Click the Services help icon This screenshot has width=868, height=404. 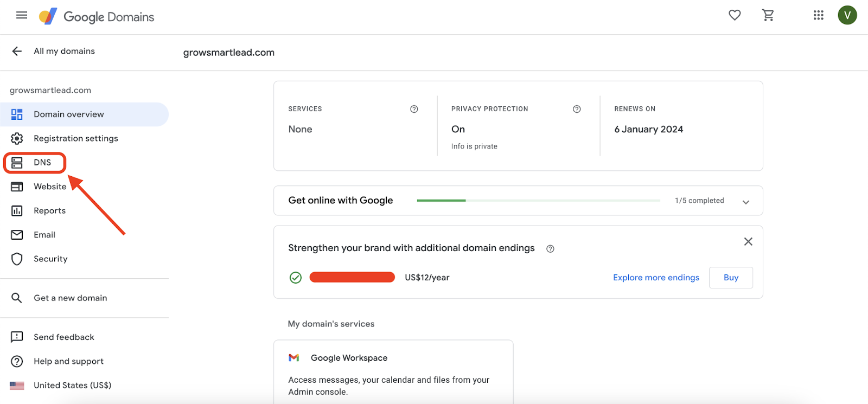click(414, 109)
